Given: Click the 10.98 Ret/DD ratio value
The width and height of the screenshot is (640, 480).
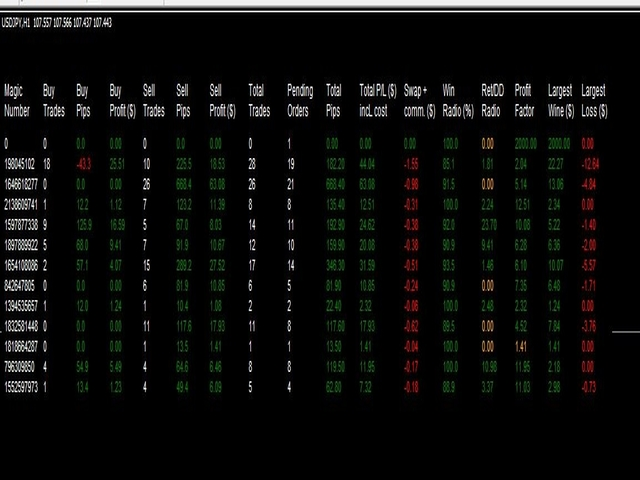Looking at the screenshot, I should tap(489, 367).
